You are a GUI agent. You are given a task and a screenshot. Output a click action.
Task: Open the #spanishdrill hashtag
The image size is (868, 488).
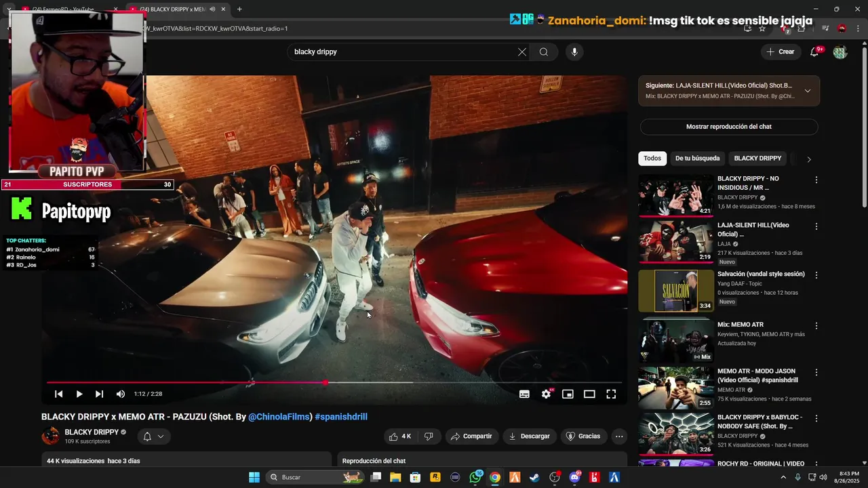tap(341, 417)
